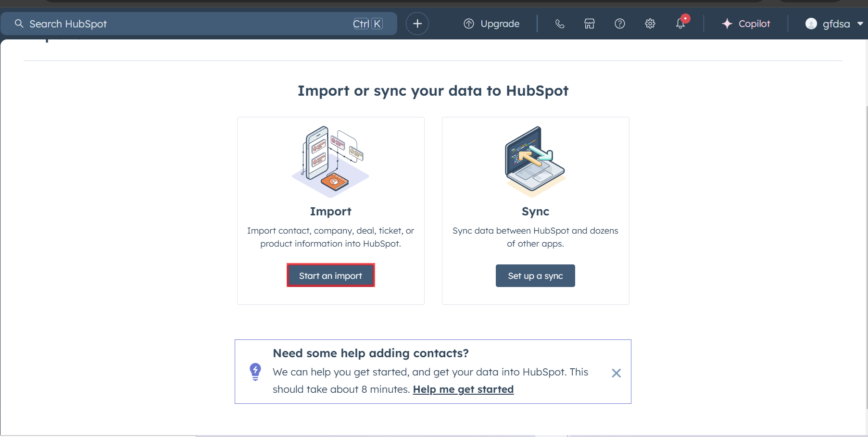Click Start an import button
The width and height of the screenshot is (868, 437).
[x=331, y=275]
